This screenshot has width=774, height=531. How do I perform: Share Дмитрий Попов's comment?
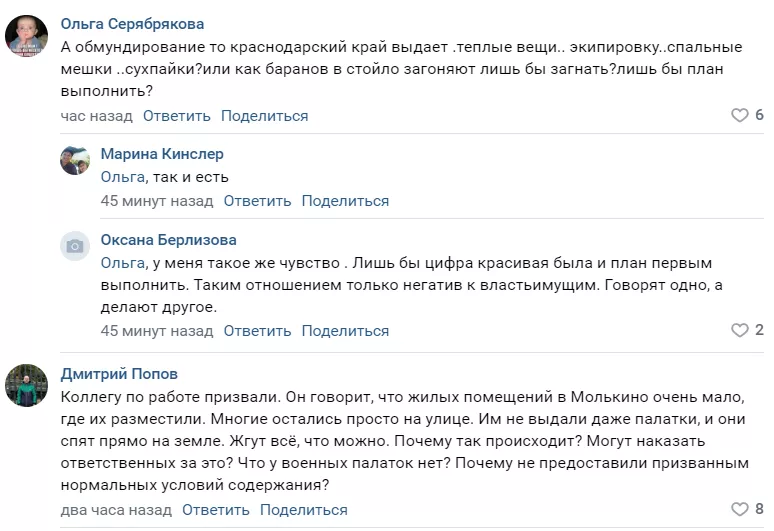pyautogui.click(x=304, y=510)
